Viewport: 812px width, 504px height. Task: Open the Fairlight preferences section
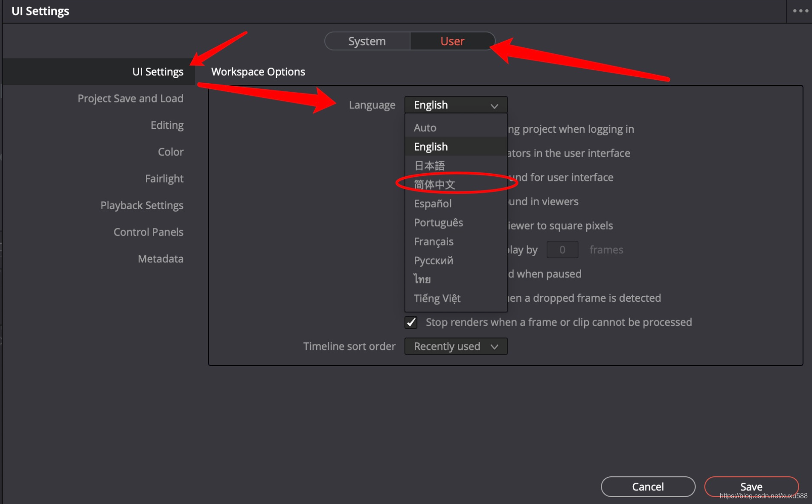pyautogui.click(x=164, y=178)
